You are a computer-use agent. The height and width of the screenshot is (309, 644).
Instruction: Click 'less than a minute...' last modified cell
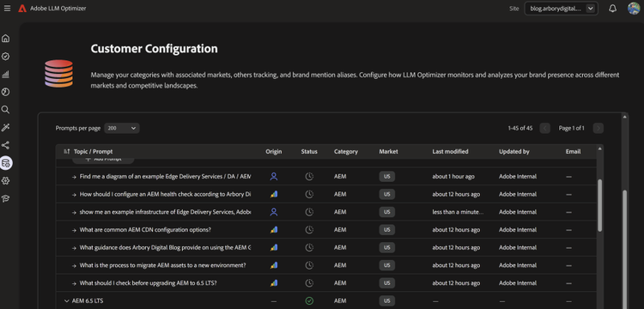458,212
